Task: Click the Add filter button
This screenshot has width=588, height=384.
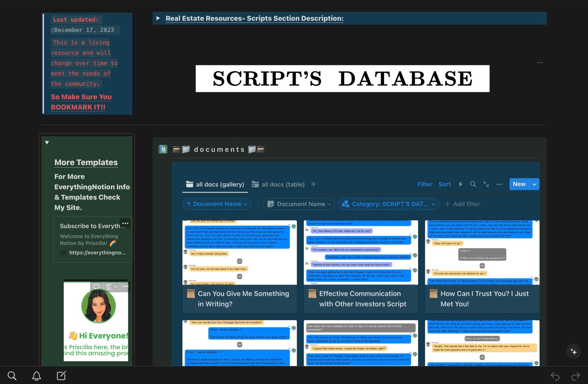Action: (x=462, y=204)
